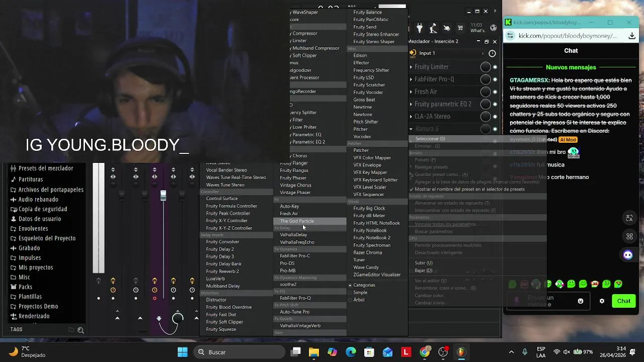The image size is (644, 362).
Task: Expand Fruity parametric EQ 2 slot arrow
Action: [411, 104]
